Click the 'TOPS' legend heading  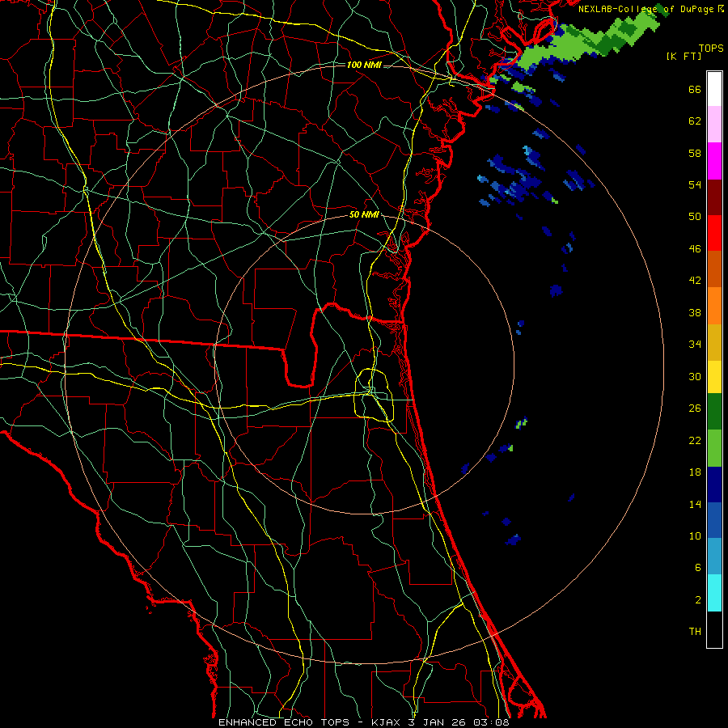click(x=711, y=49)
